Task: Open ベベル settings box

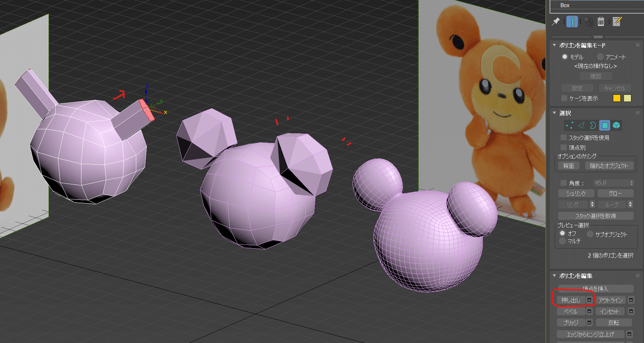Action: click(x=589, y=311)
